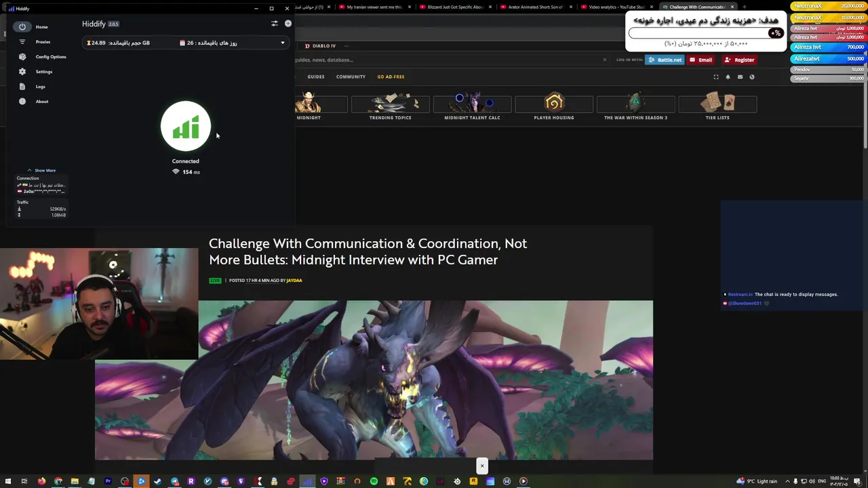Open a new browser tab
868x488 pixels.
pyautogui.click(x=744, y=7)
